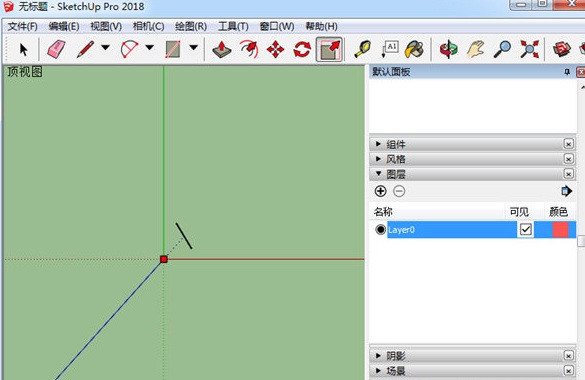Open the 窗口(W) menu
Screen dimensions: 585x380
coord(277,26)
